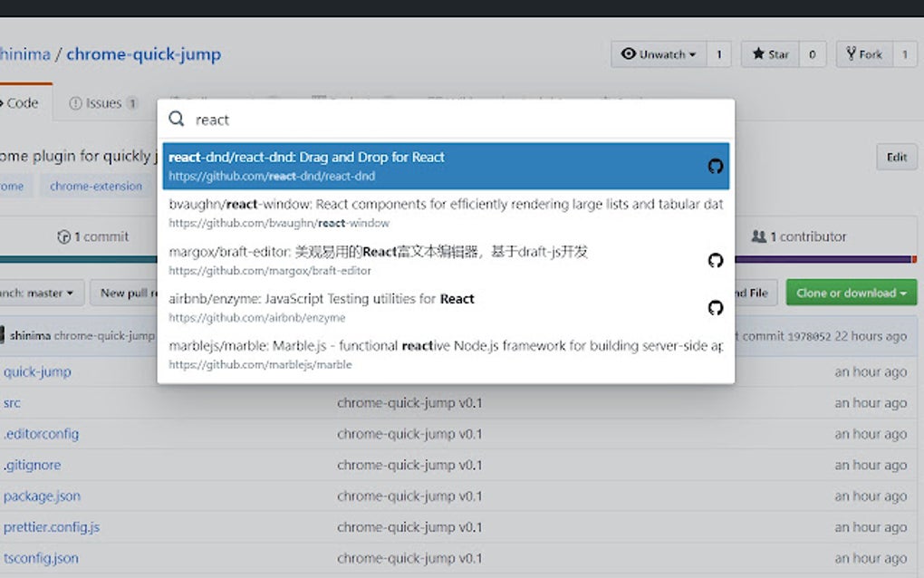Open the Unwatch dropdown menu

(694, 53)
